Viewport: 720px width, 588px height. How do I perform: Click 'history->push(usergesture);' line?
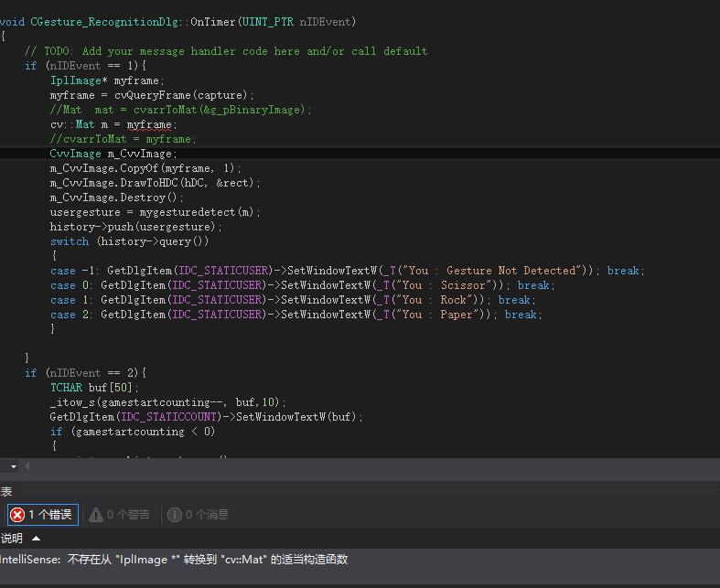tap(136, 227)
